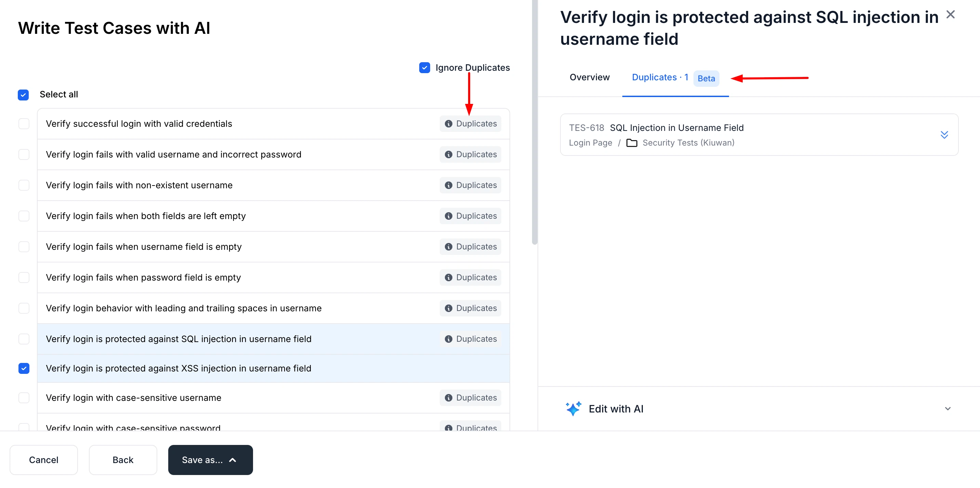This screenshot has height=488, width=980.
Task: Click the Duplicates info icon on successful login row
Action: [x=449, y=123]
